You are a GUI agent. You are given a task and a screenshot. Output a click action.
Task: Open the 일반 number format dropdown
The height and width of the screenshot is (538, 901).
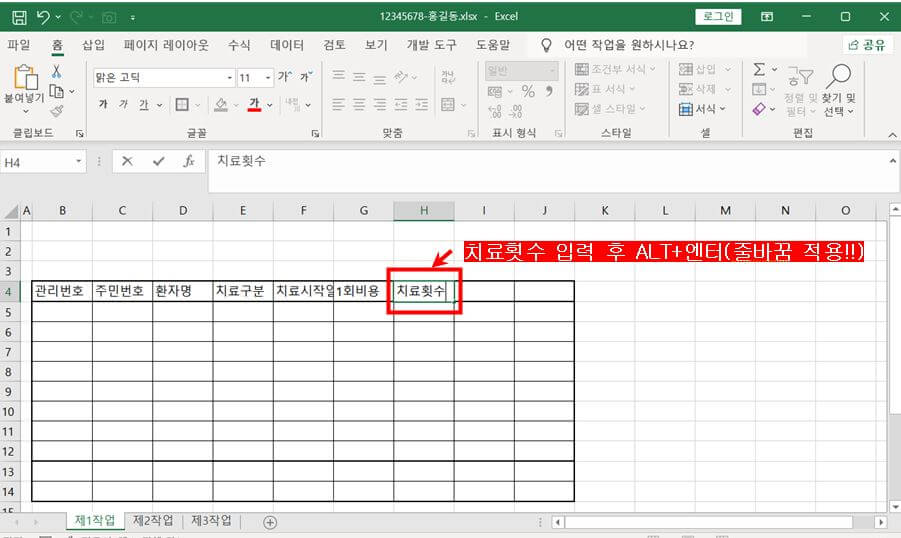point(552,71)
